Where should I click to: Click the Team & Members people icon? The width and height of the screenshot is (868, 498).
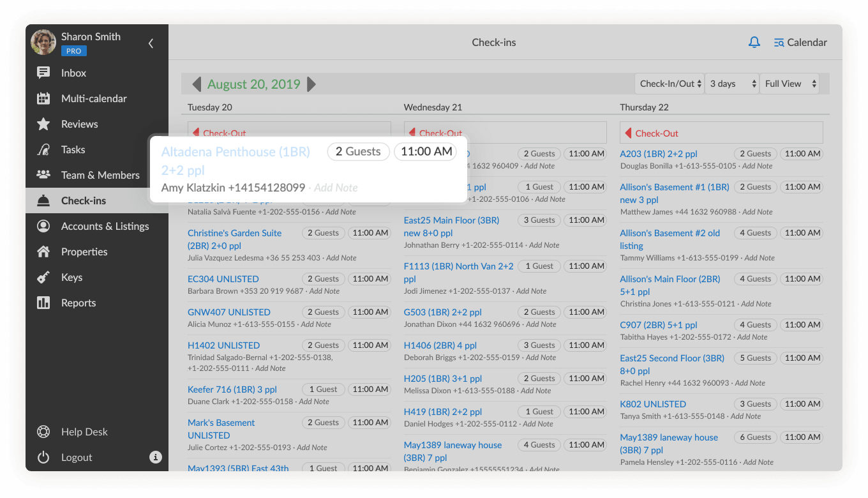tap(43, 175)
